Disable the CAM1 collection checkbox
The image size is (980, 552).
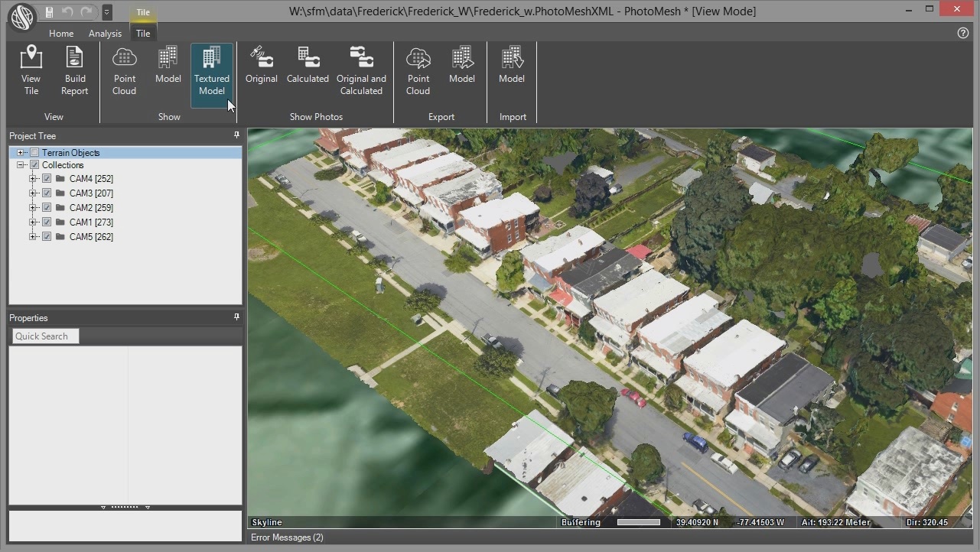point(47,222)
